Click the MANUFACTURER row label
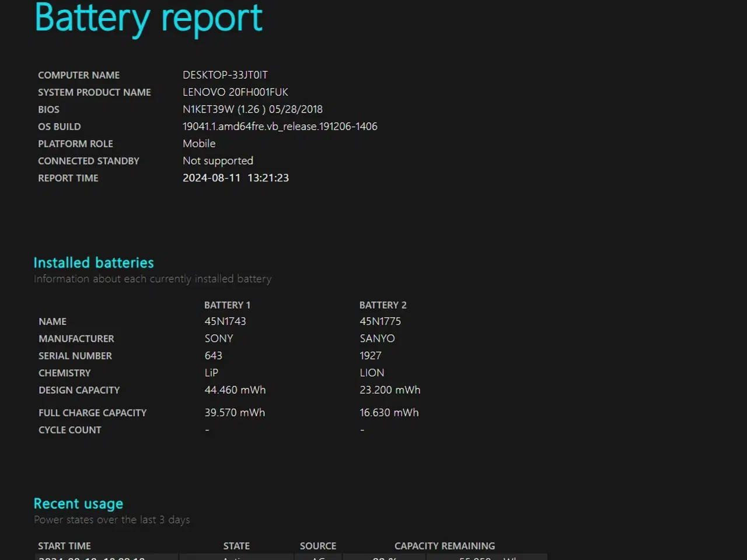The width and height of the screenshot is (747, 560). click(x=76, y=339)
